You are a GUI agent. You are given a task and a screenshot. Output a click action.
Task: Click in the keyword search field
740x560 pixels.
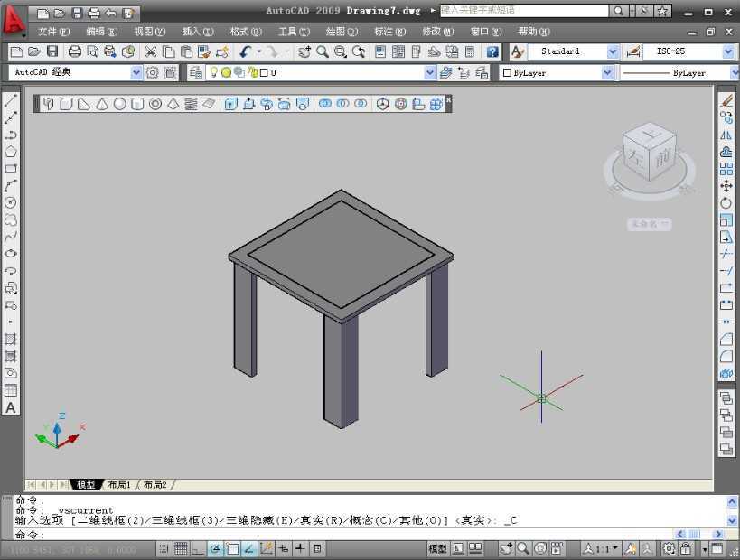[x=524, y=10]
